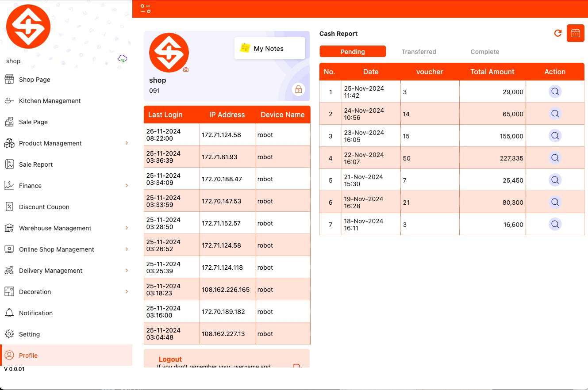View details of 25-Nov-2024 cash report
588x390 pixels.
tap(555, 92)
